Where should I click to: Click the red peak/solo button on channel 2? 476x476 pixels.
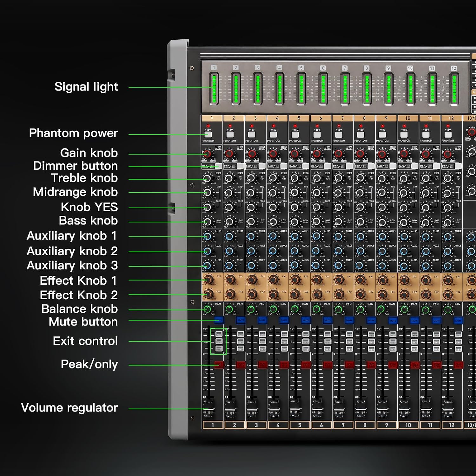[241, 365]
